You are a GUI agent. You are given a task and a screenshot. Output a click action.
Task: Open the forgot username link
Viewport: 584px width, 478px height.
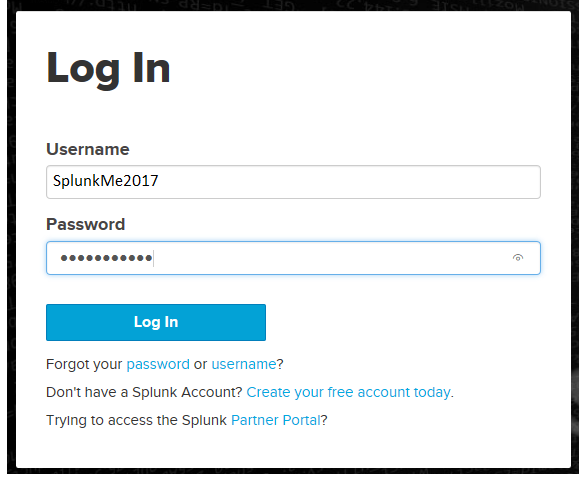tap(244, 364)
